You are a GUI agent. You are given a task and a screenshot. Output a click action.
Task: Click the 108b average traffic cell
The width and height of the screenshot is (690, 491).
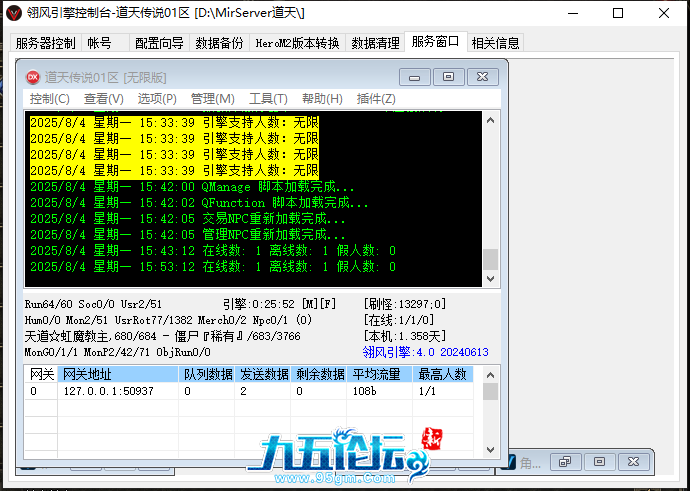[x=379, y=391]
